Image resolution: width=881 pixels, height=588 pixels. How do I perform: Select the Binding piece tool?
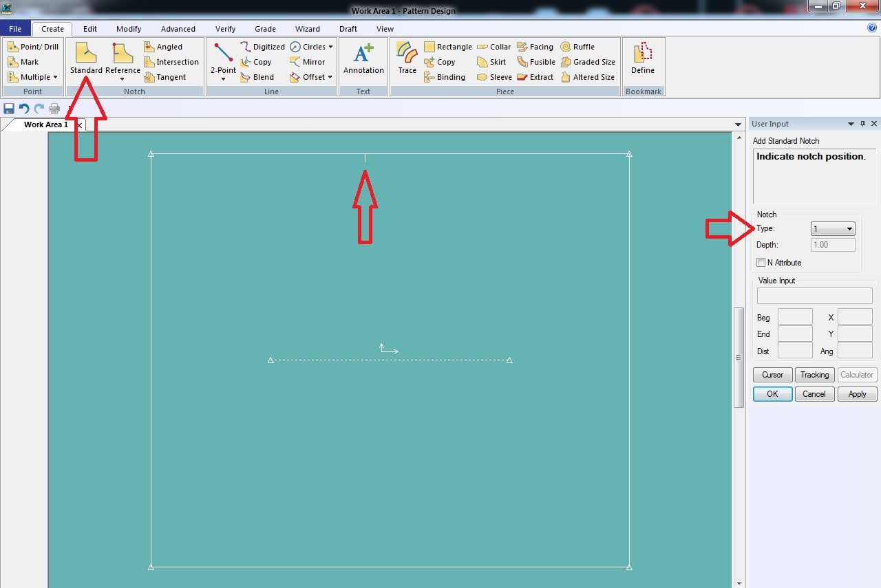tap(445, 77)
